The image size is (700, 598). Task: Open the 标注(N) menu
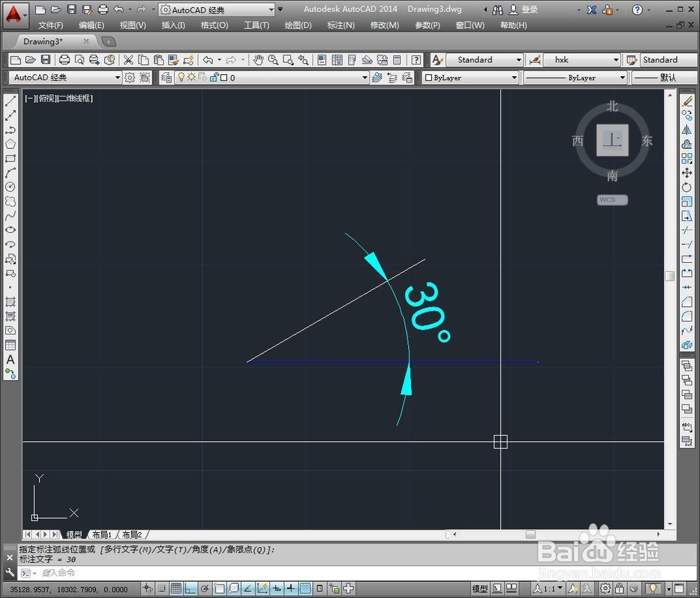tap(341, 25)
